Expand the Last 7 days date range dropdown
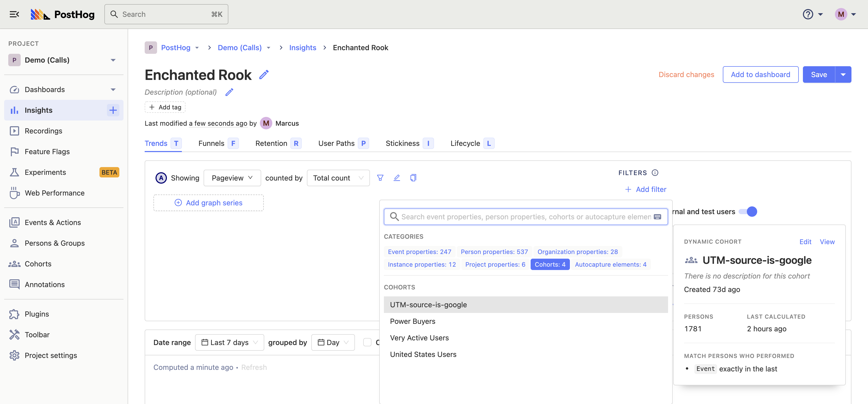868x404 pixels. [230, 342]
